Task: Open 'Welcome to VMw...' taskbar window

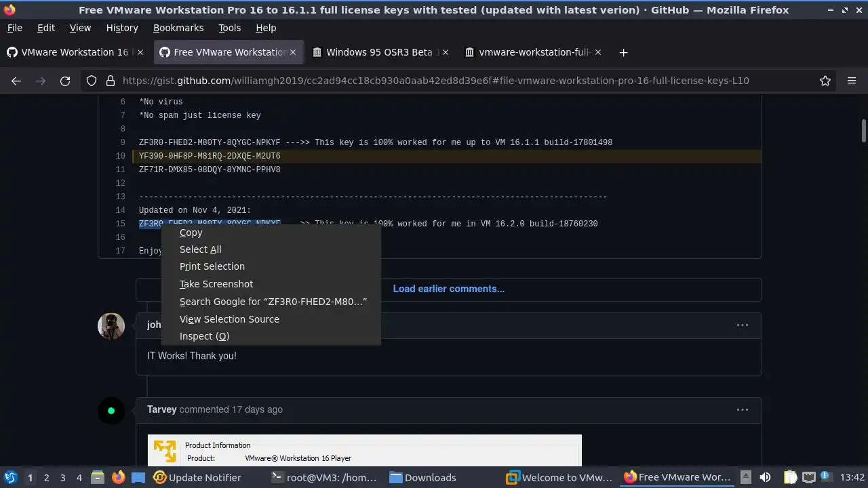Action: pos(561,477)
